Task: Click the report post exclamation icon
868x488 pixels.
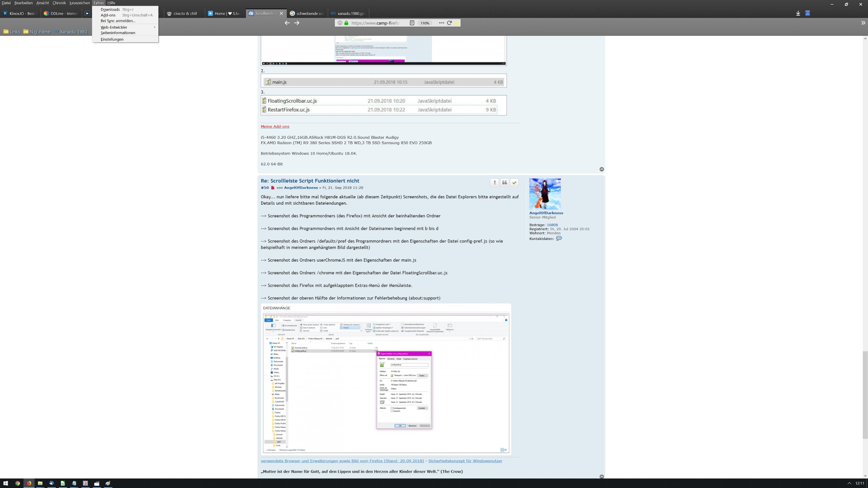Action: (494, 182)
